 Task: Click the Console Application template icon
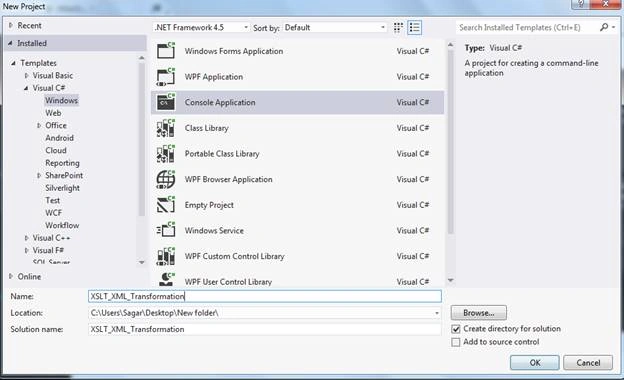click(x=166, y=102)
